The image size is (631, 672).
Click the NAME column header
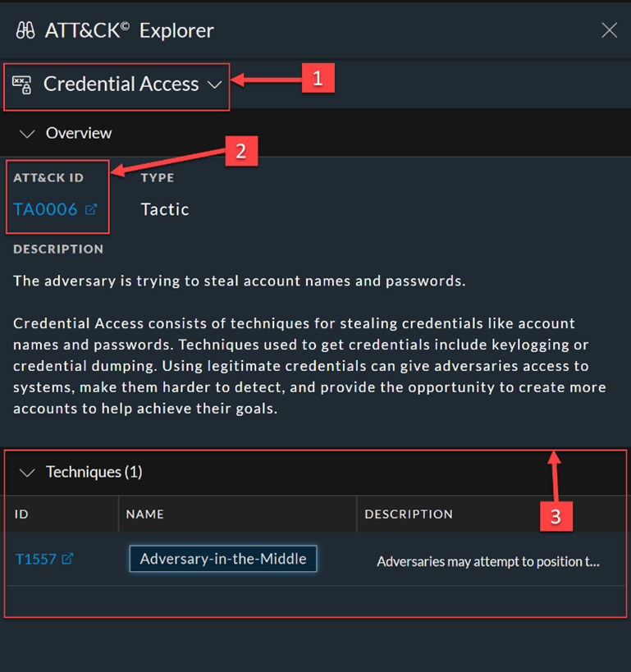tap(144, 514)
